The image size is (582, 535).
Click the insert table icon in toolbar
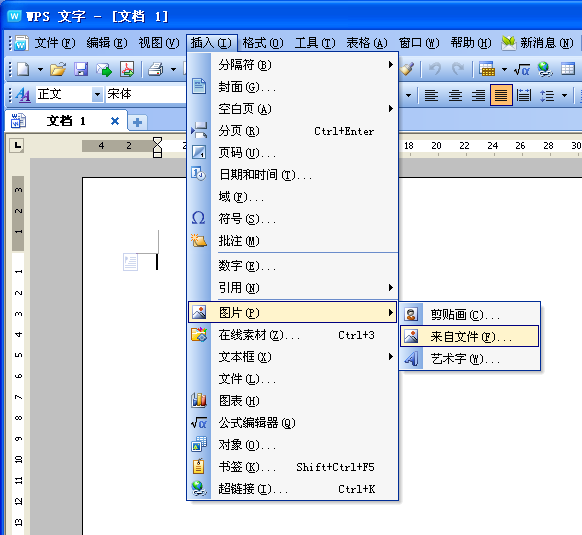click(x=487, y=69)
